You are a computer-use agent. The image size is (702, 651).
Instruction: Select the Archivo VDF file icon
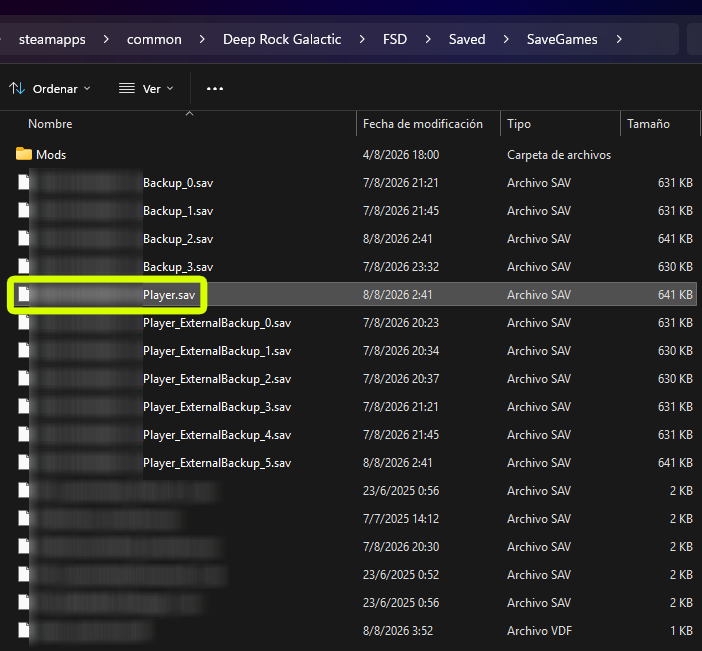coord(24,630)
